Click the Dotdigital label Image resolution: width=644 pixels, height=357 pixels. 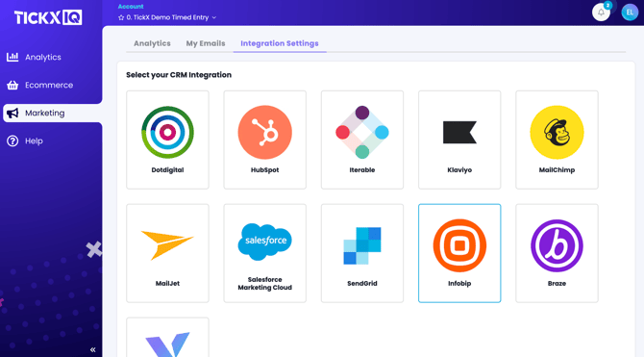[x=167, y=170]
